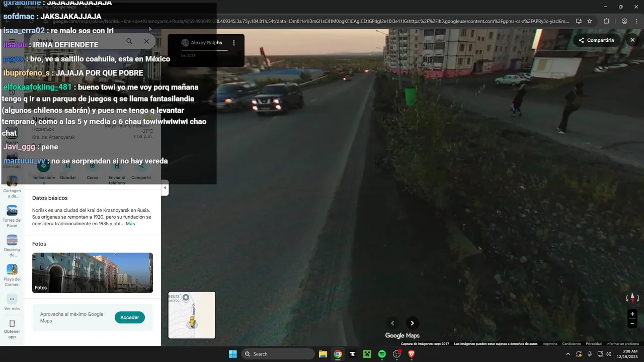Click volume speaker icon in system tray

point(609,354)
